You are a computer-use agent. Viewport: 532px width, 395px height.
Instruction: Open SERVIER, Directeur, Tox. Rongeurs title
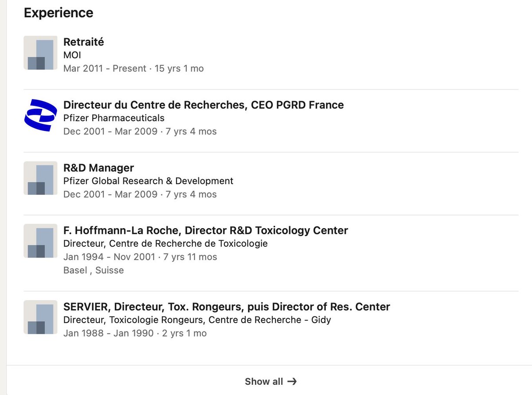[227, 307]
